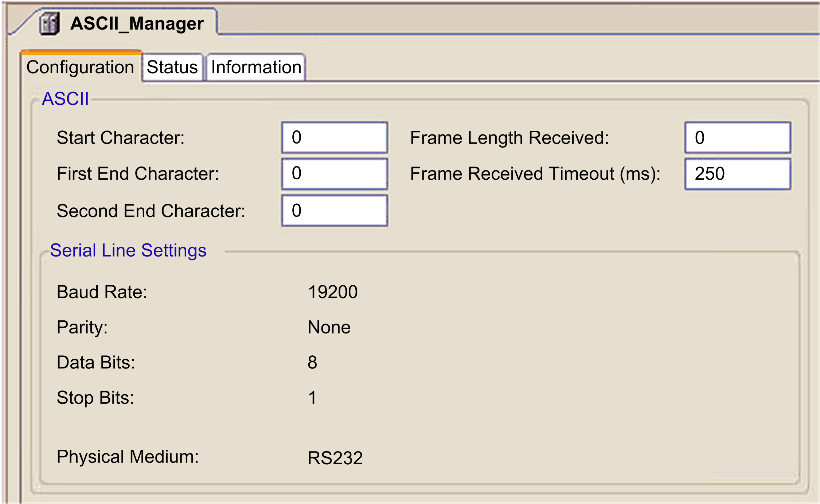
Task: Click the Start Character label
Action: click(121, 138)
